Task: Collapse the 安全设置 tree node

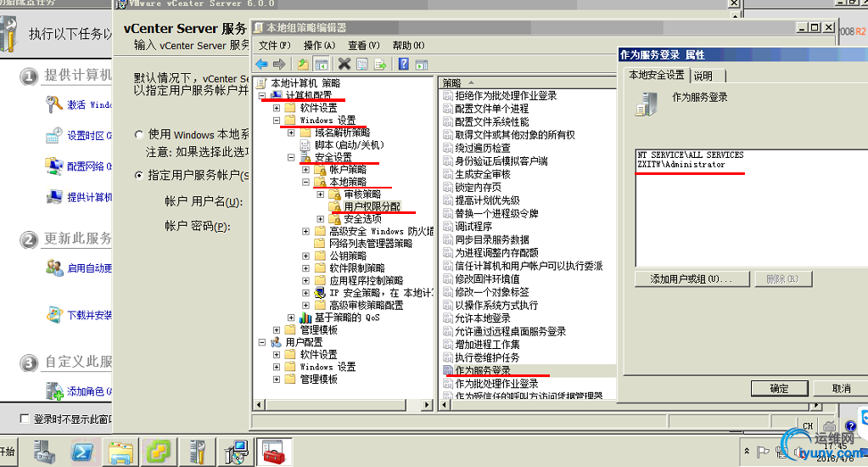Action: tap(291, 157)
